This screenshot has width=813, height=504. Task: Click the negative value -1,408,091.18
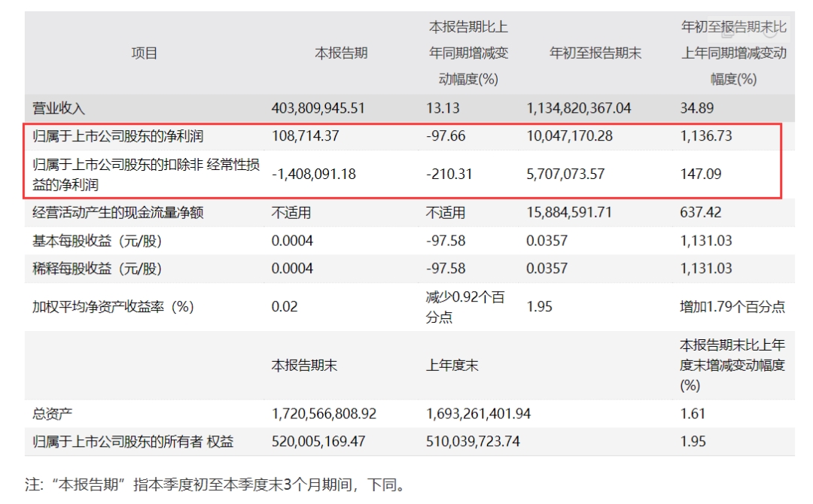314,174
